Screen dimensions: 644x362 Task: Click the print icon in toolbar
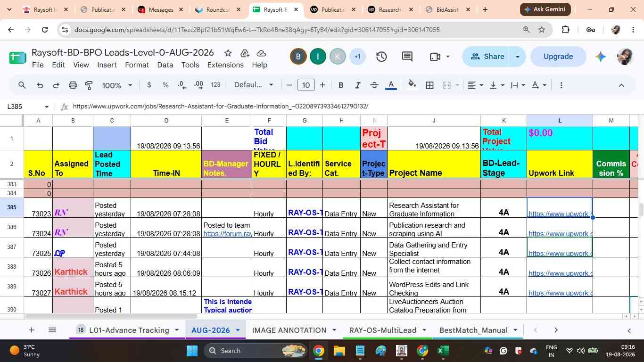(x=73, y=85)
